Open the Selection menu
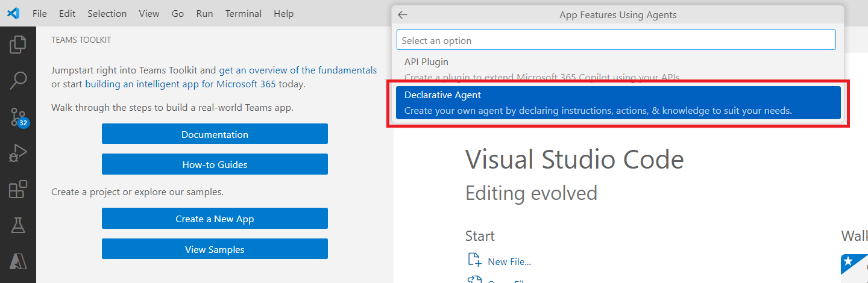The width and height of the screenshot is (868, 283). tap(107, 13)
